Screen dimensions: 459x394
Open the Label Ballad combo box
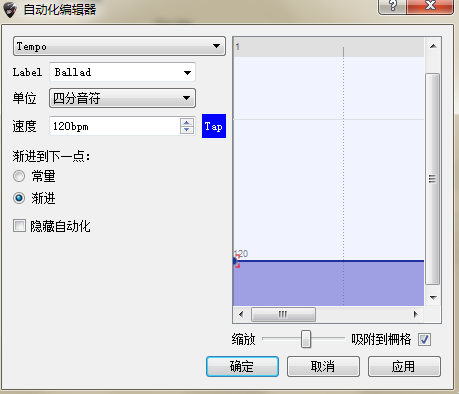tap(122, 72)
